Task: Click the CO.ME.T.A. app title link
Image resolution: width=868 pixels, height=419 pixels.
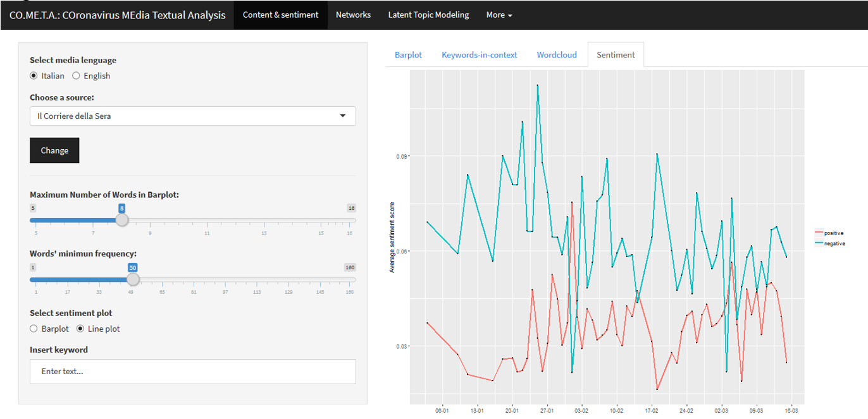Action: click(x=117, y=15)
